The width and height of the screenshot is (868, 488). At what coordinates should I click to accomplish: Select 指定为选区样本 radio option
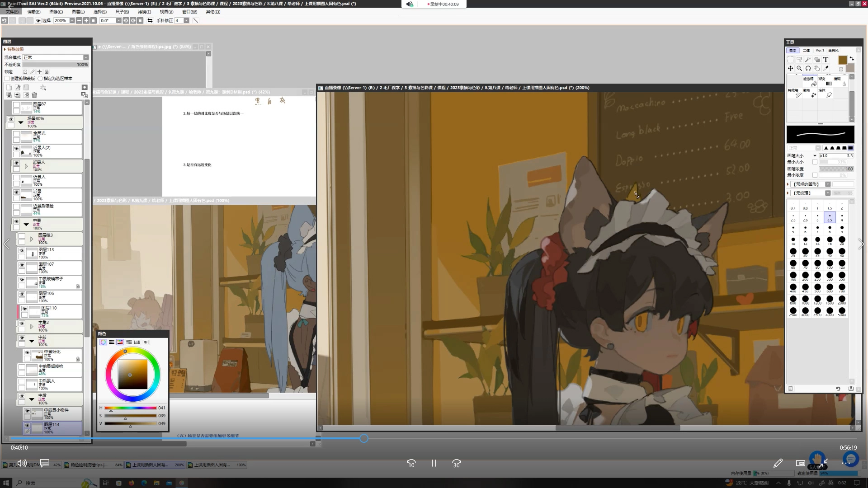point(40,79)
